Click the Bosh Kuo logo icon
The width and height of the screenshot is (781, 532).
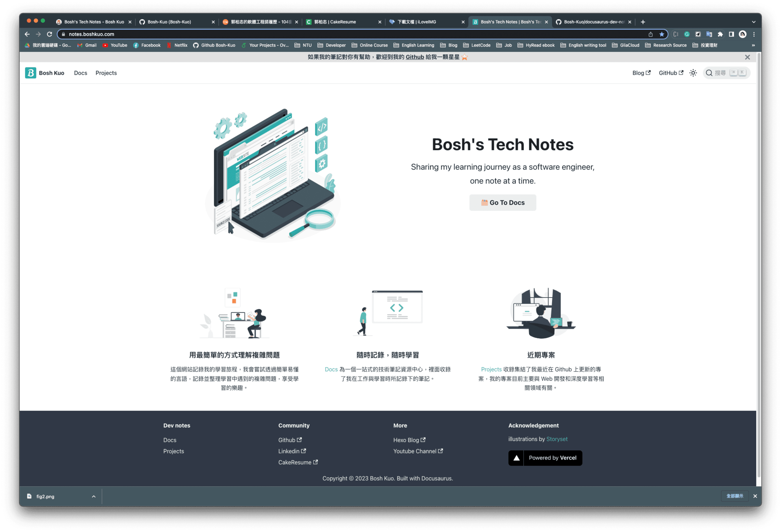click(x=31, y=73)
